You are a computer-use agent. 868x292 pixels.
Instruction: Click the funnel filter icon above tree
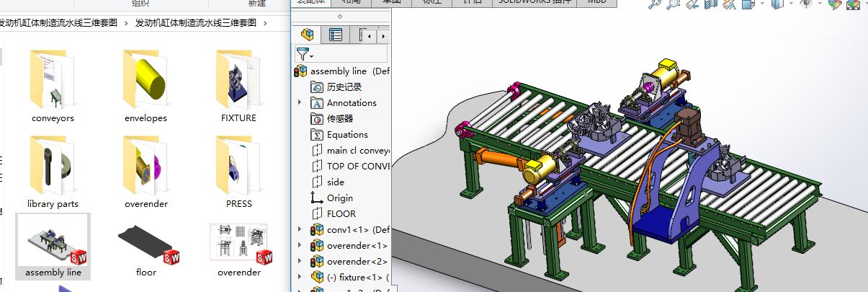(x=303, y=53)
